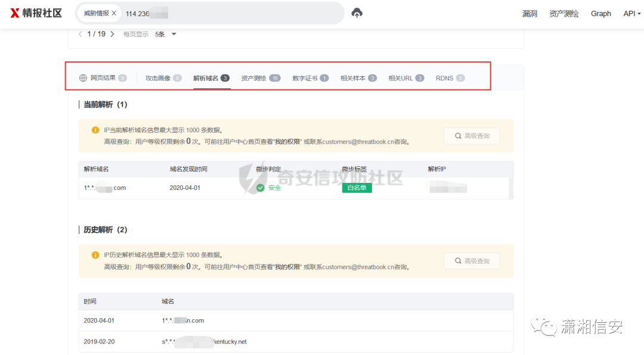This screenshot has height=355, width=644.
Task: Open the Graph page
Action: click(x=600, y=14)
